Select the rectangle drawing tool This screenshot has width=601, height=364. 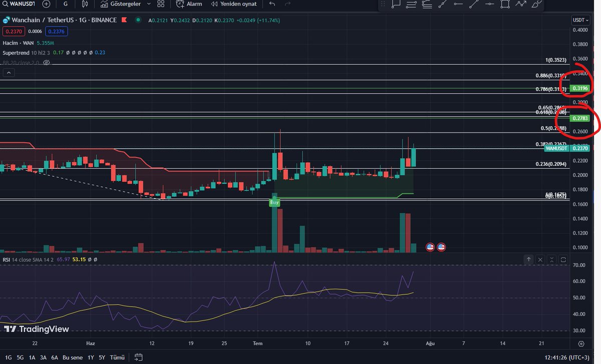[x=505, y=4]
